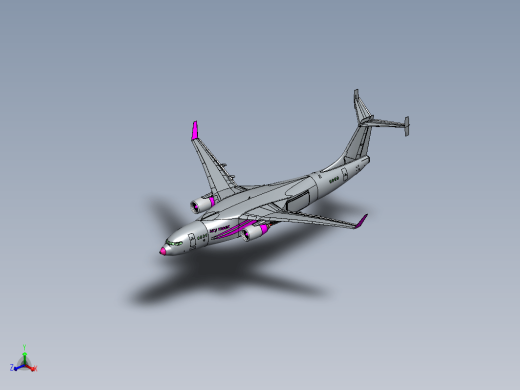Select the magenta winglet on the upper wing
520x390 pixels.
coord(195,130)
